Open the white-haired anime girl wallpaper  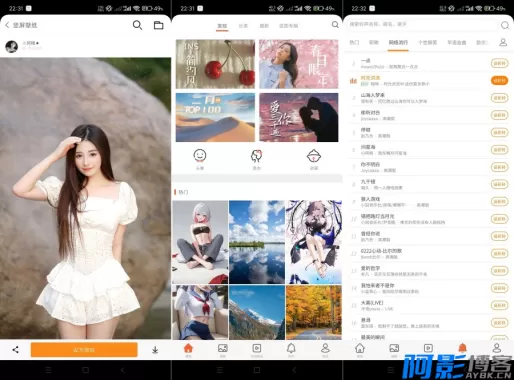click(x=200, y=242)
